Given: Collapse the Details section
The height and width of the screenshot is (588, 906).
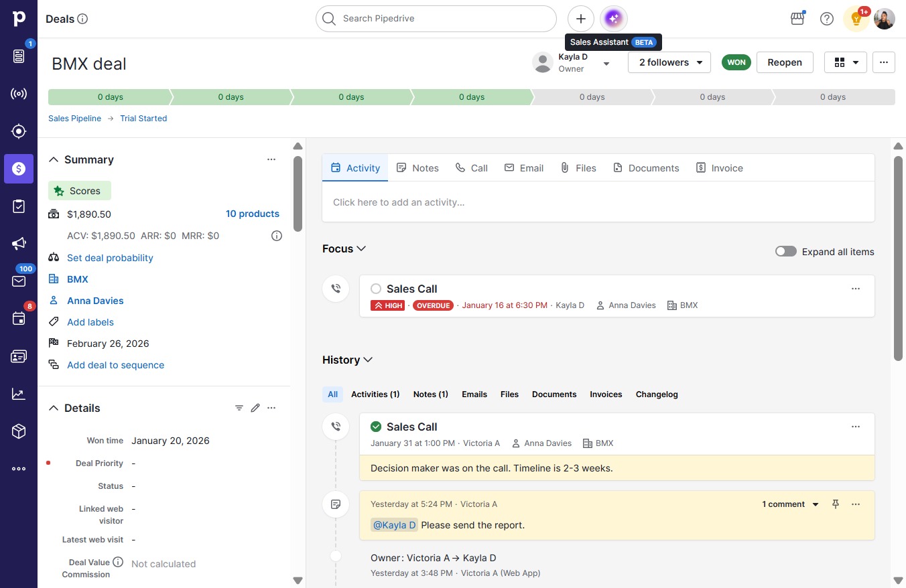Looking at the screenshot, I should click(54, 408).
